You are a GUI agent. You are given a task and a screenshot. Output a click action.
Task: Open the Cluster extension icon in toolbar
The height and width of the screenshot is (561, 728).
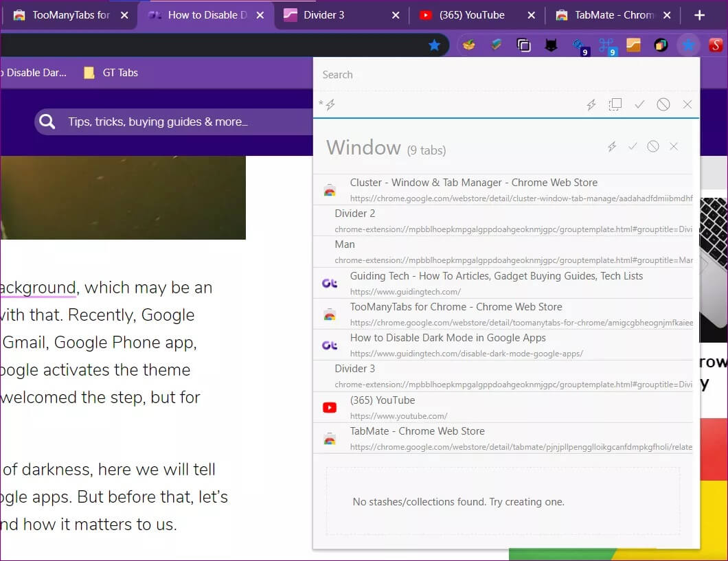(x=688, y=45)
